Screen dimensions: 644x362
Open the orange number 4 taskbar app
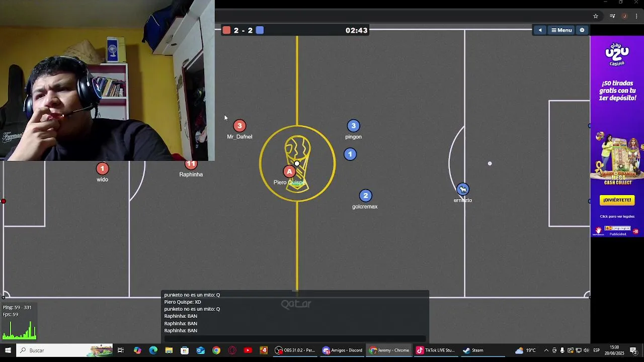click(264, 350)
